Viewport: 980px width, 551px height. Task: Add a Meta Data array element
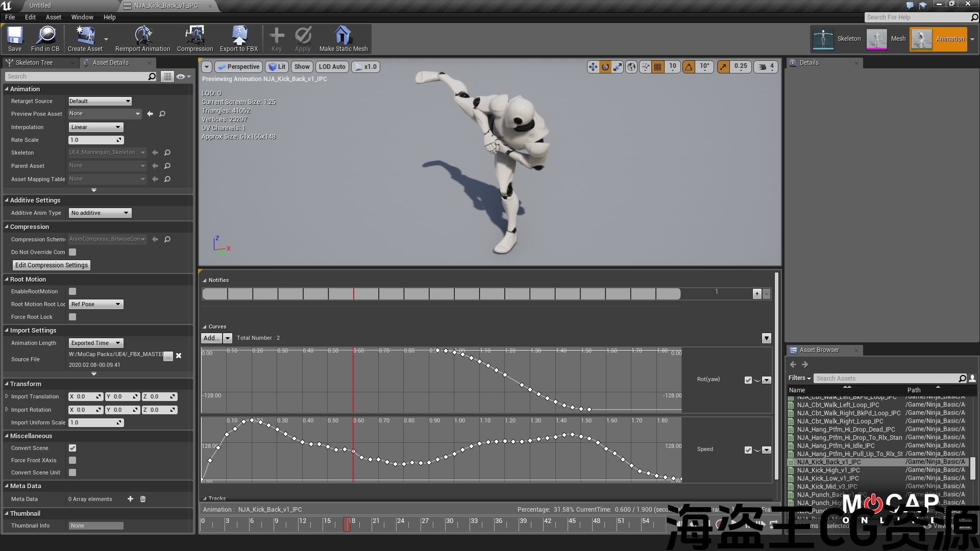(x=130, y=499)
